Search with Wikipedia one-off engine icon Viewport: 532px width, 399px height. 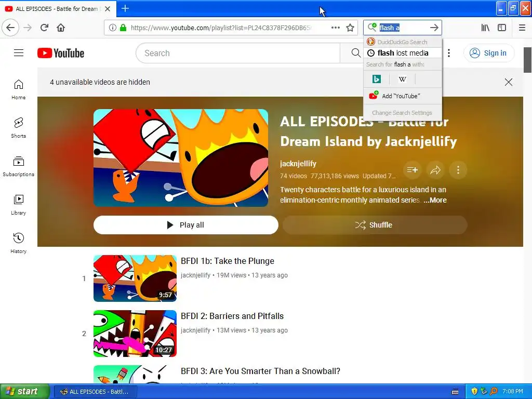[x=403, y=79]
